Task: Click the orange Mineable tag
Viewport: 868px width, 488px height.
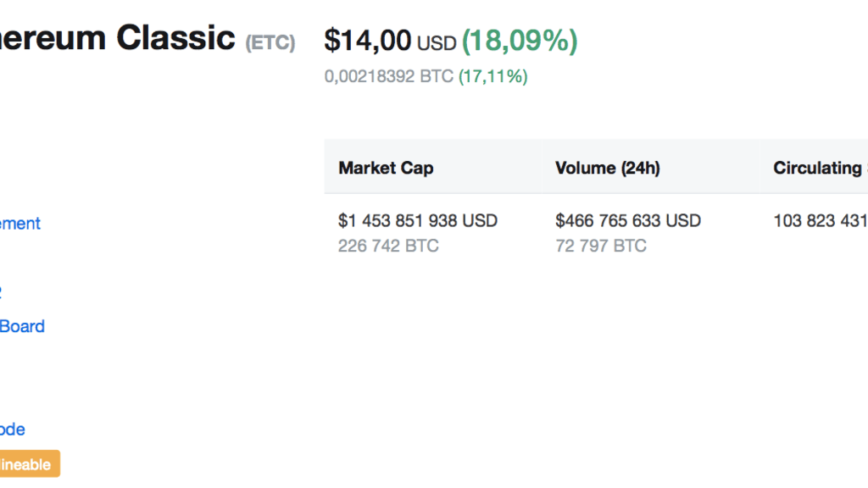Action: coord(30,464)
